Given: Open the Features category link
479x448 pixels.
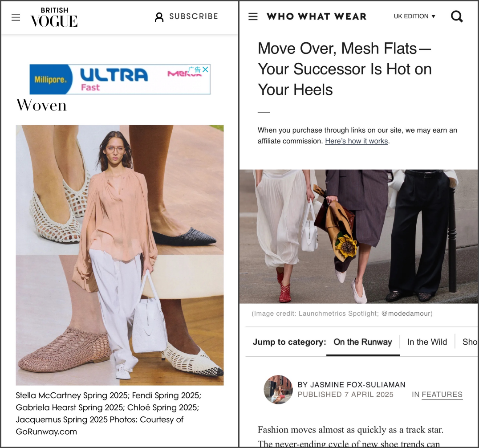Looking at the screenshot, I should point(442,395).
